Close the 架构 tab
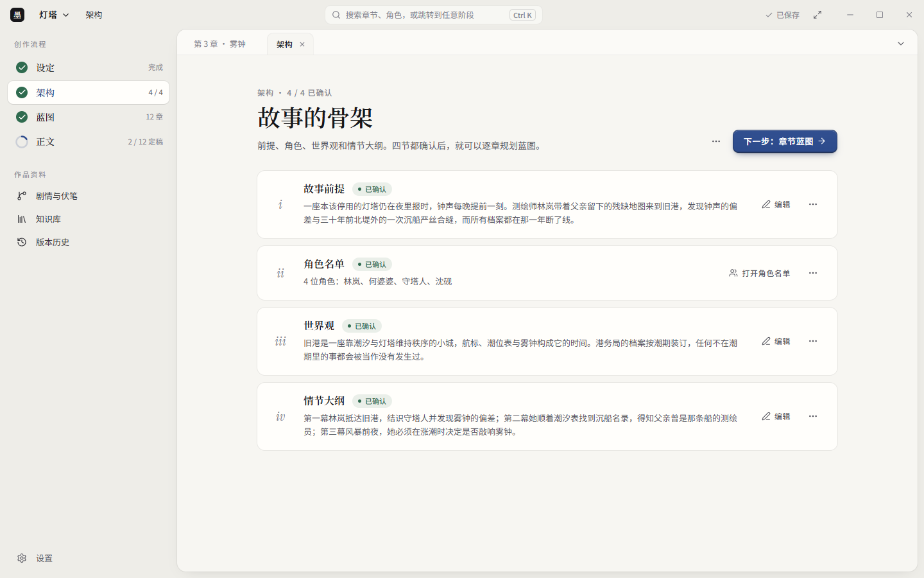 (x=302, y=44)
